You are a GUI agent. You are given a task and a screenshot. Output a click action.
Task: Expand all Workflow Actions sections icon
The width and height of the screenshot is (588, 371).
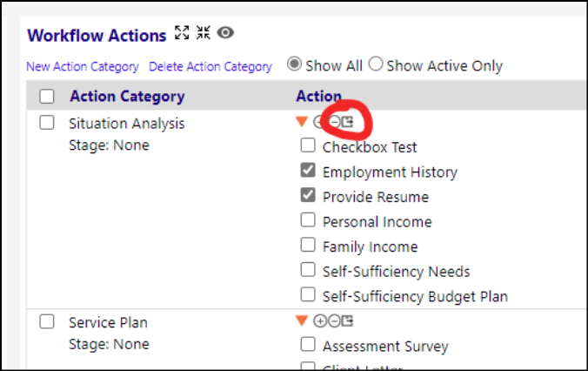(x=182, y=33)
